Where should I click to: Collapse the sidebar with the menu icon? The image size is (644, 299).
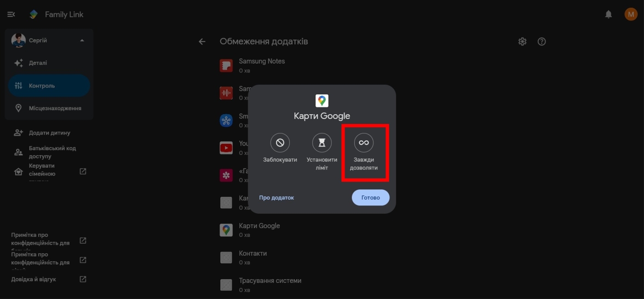(11, 14)
